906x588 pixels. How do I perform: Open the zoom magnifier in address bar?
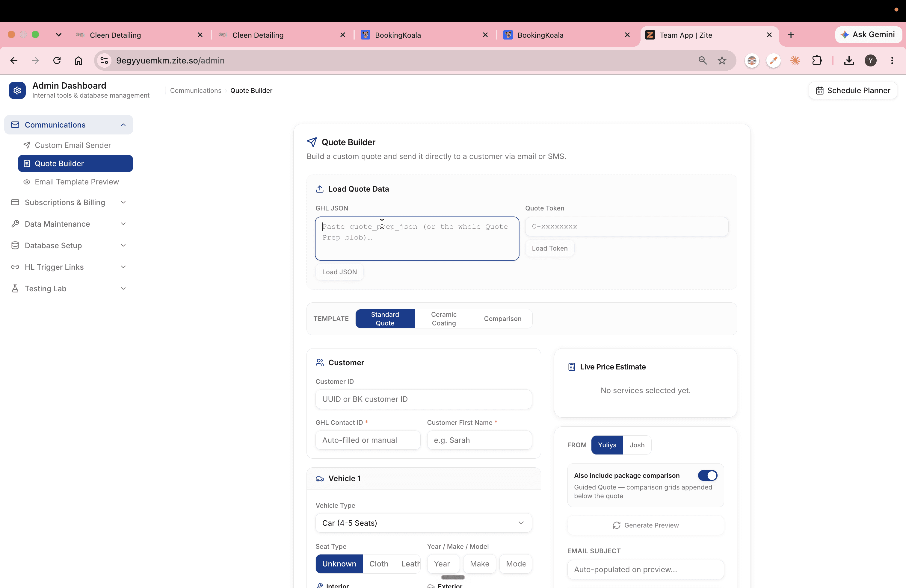(702, 60)
